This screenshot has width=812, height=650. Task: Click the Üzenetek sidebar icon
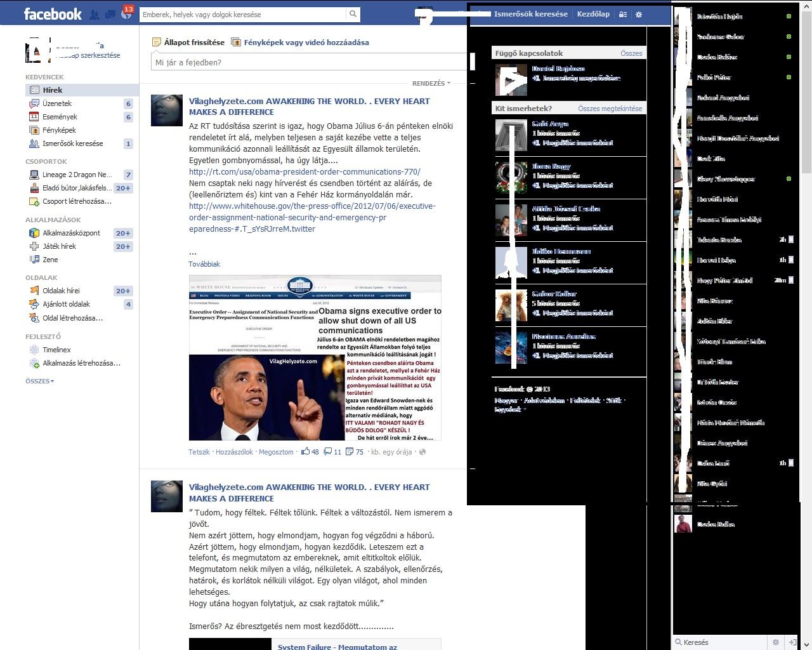[x=34, y=103]
